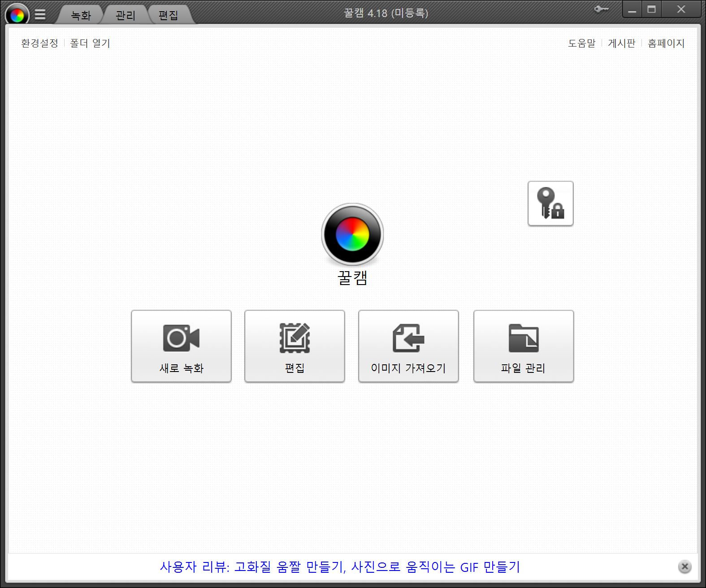This screenshot has height=588, width=706.
Task: Open the hamburger menu icon
Action: 40,15
